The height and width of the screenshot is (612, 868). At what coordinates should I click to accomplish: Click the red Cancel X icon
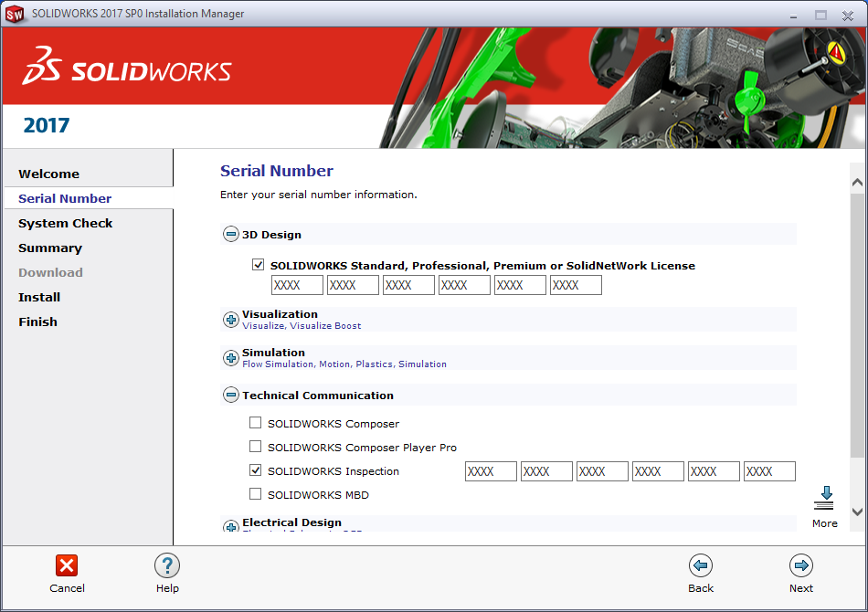click(x=67, y=565)
